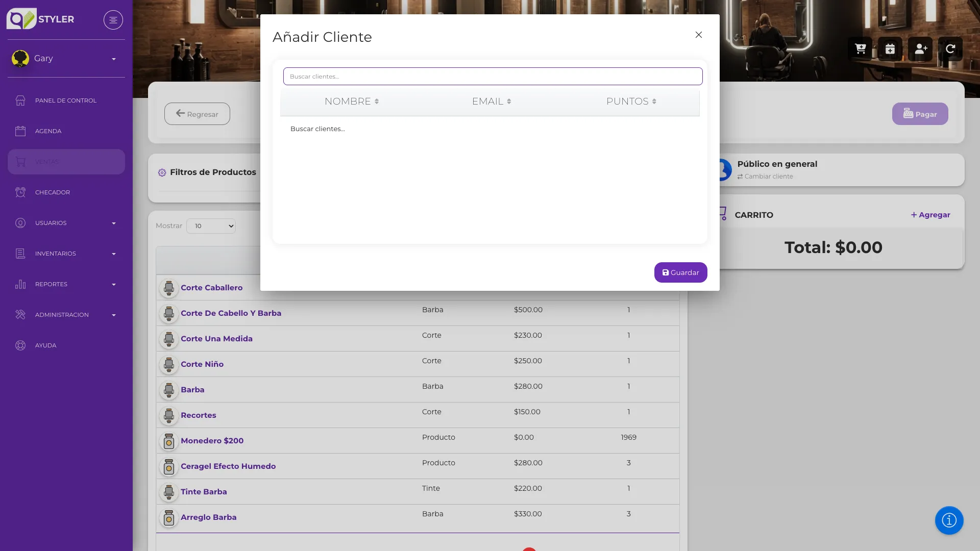
Task: Open the Corte Caballero product
Action: point(212,288)
